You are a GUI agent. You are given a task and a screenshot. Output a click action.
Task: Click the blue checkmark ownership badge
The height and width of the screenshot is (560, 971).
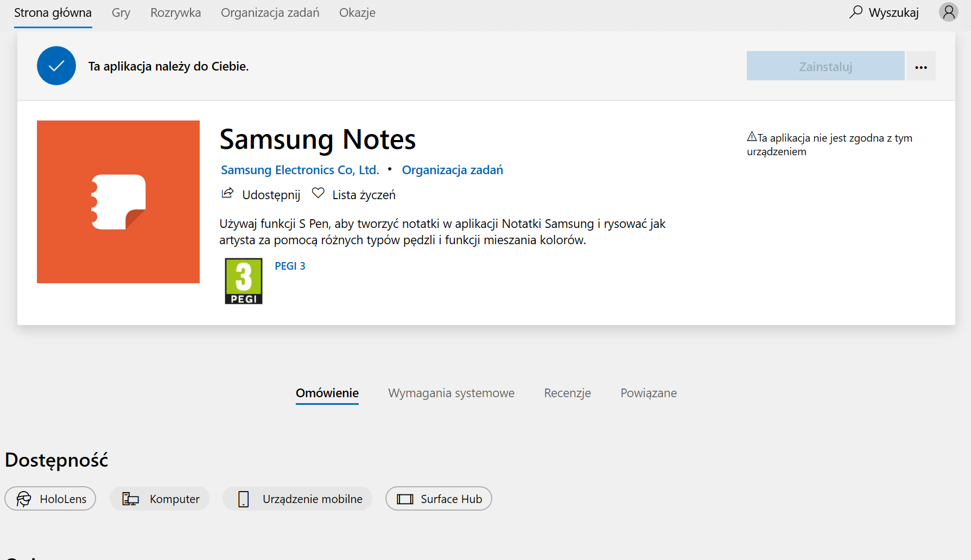[x=56, y=65]
